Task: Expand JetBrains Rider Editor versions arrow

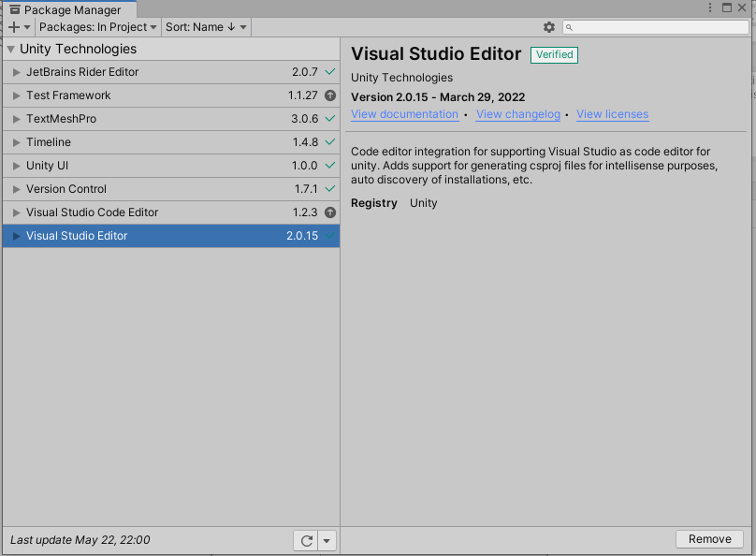Action: (17, 72)
